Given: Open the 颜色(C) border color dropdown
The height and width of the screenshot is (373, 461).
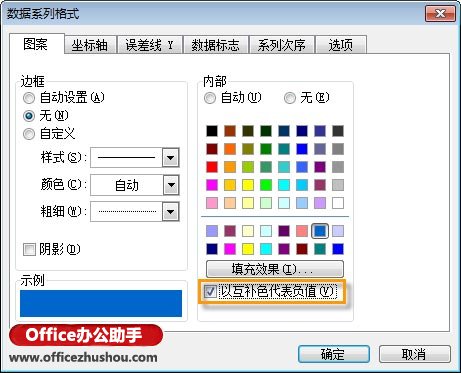Looking at the screenshot, I should [x=171, y=185].
